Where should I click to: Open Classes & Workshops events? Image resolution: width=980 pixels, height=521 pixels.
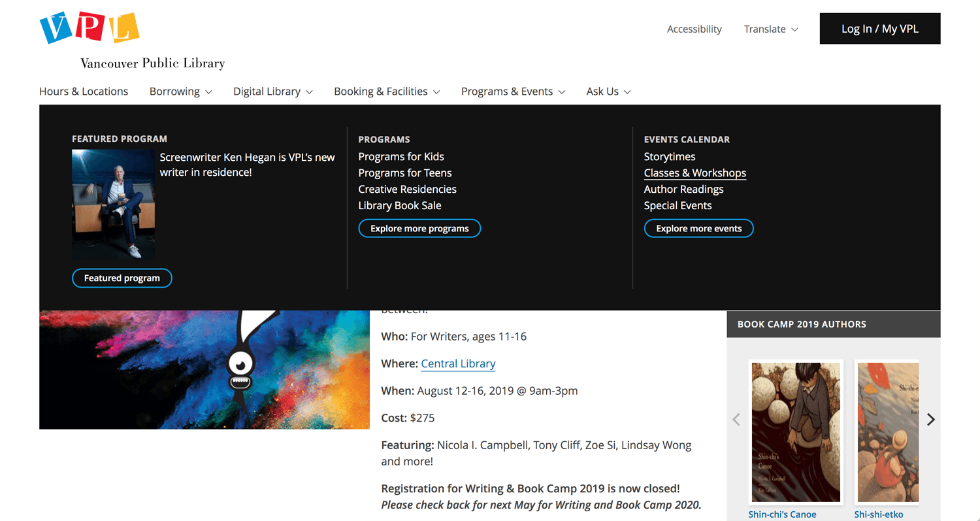(x=695, y=173)
